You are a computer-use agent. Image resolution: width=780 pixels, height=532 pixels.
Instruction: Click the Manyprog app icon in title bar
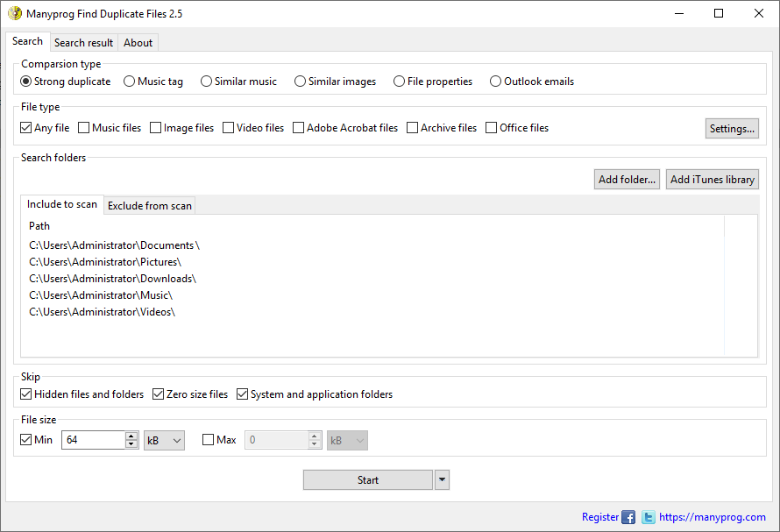pos(15,13)
